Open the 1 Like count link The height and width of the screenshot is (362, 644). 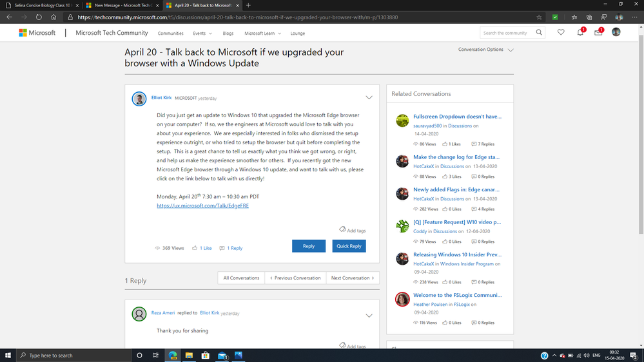pos(206,248)
